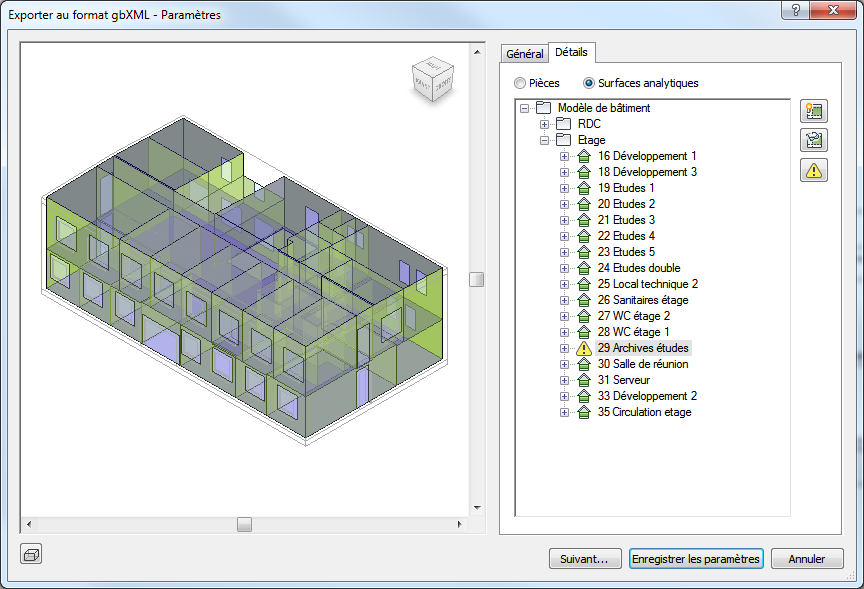Select the Surfaces analytiques radio button
864x589 pixels.
tap(589, 83)
